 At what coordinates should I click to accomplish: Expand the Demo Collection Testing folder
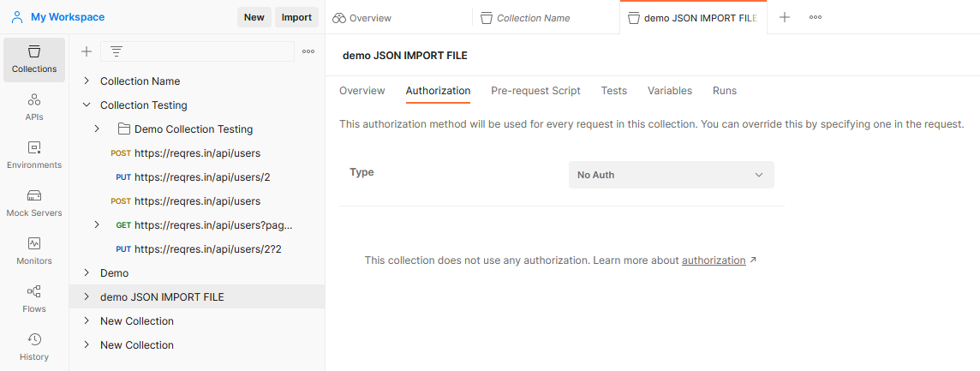point(97,129)
